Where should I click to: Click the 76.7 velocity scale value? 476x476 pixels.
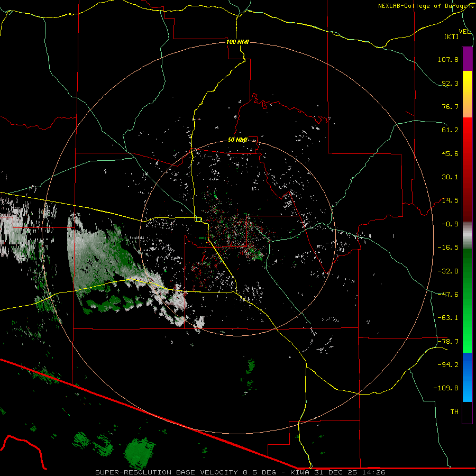tap(450, 106)
